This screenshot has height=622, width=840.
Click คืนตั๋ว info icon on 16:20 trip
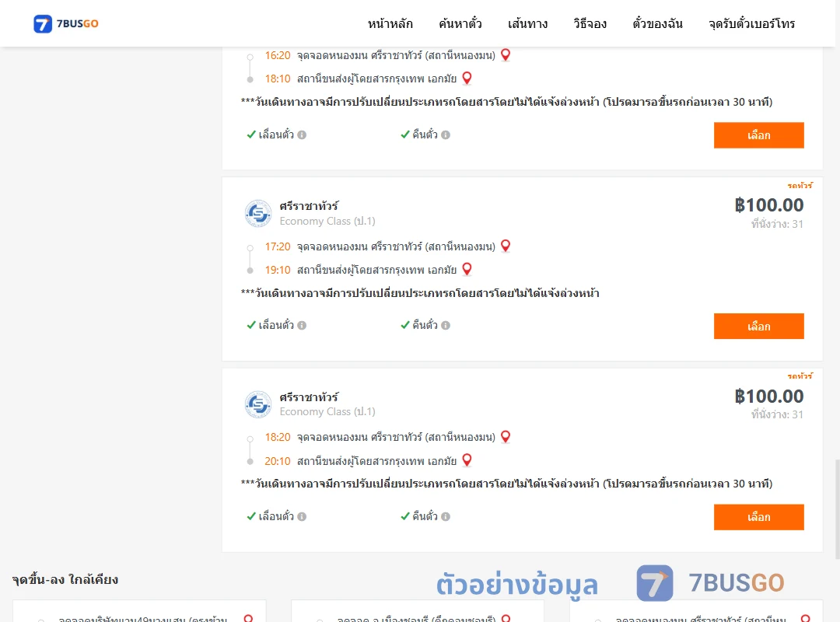[x=446, y=135]
